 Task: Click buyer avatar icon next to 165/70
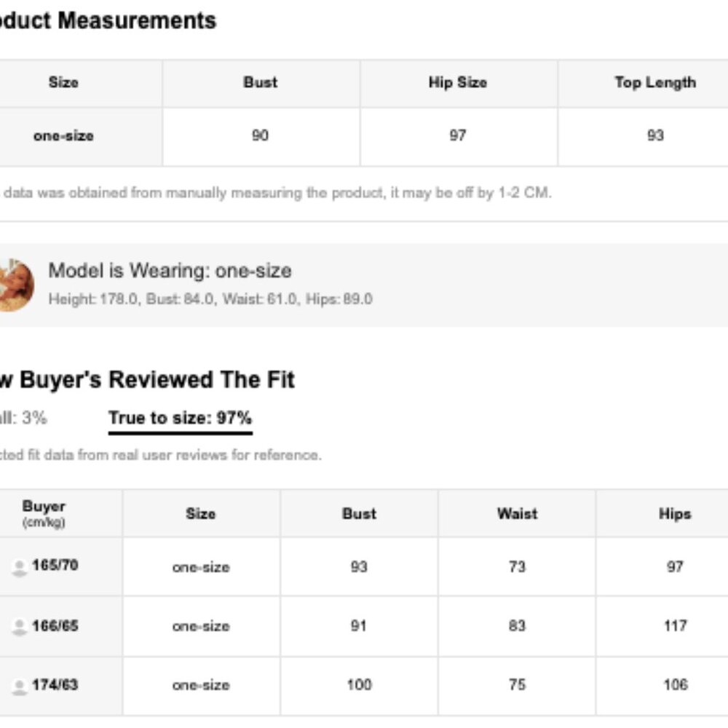tap(20, 568)
